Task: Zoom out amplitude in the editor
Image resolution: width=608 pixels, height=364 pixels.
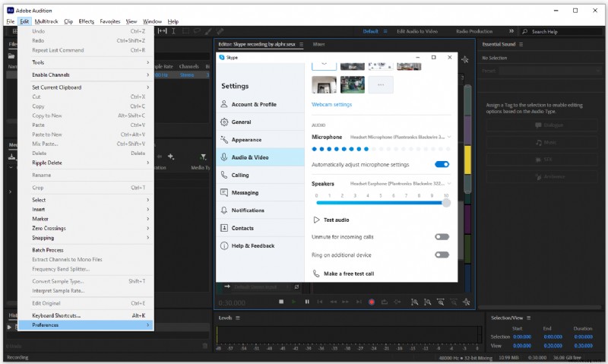Action: coord(427,302)
